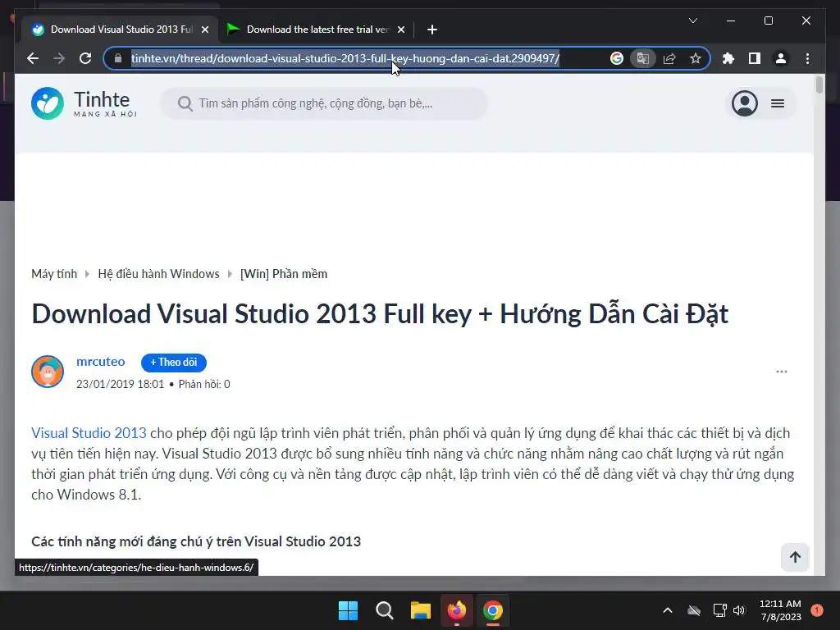Click the Tinhte search magnifier icon

click(x=185, y=103)
